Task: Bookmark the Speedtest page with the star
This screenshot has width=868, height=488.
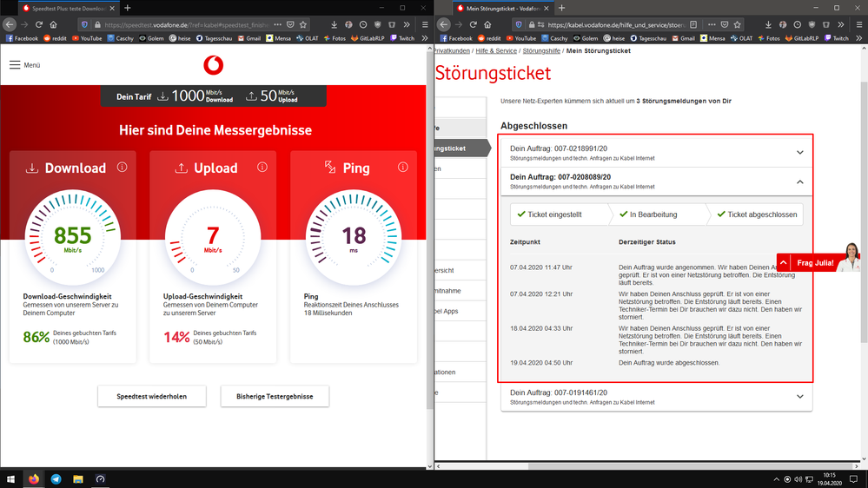Action: tap(303, 24)
